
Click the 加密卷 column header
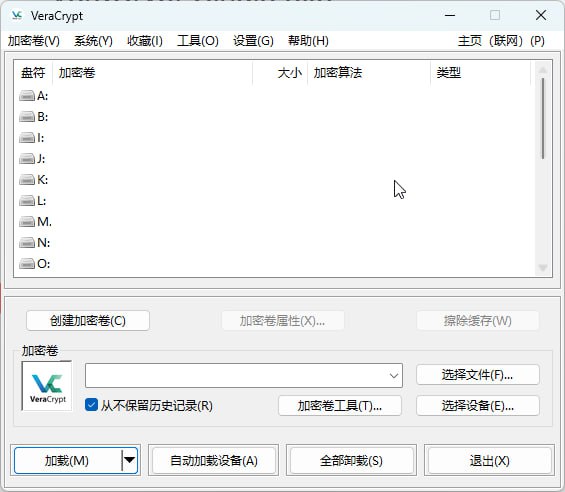click(x=152, y=73)
